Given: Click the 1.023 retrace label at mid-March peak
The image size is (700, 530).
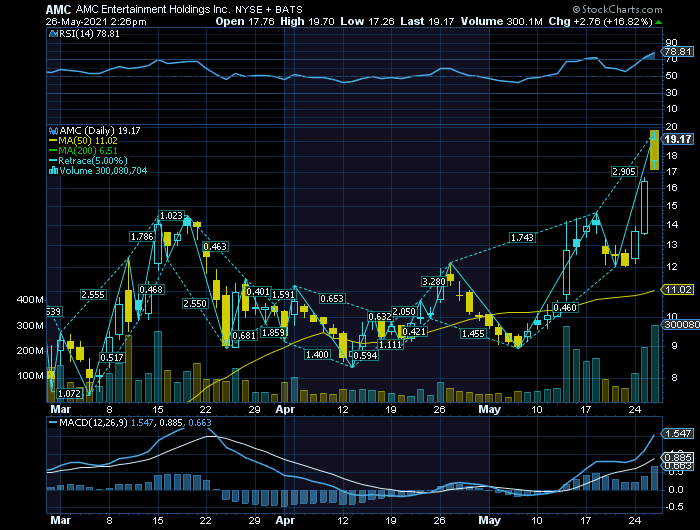Looking at the screenshot, I should tap(171, 216).
